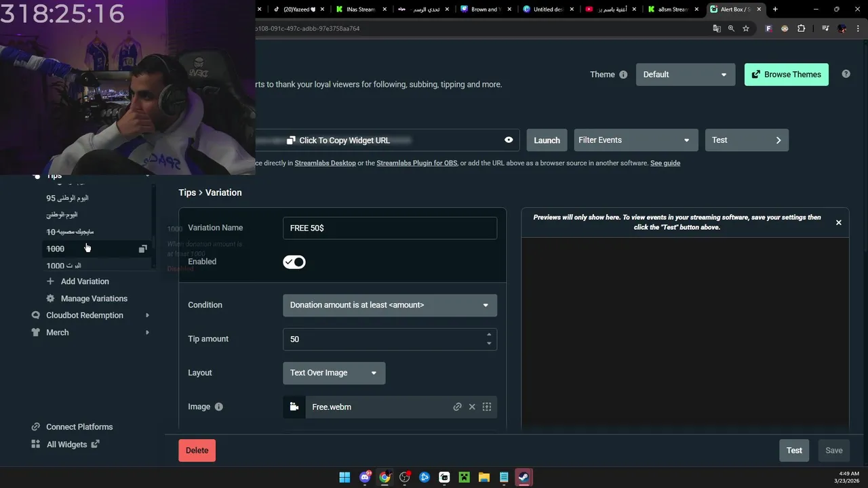The width and height of the screenshot is (868, 488).
Task: Duplicate the 1000 variation
Action: click(x=142, y=249)
